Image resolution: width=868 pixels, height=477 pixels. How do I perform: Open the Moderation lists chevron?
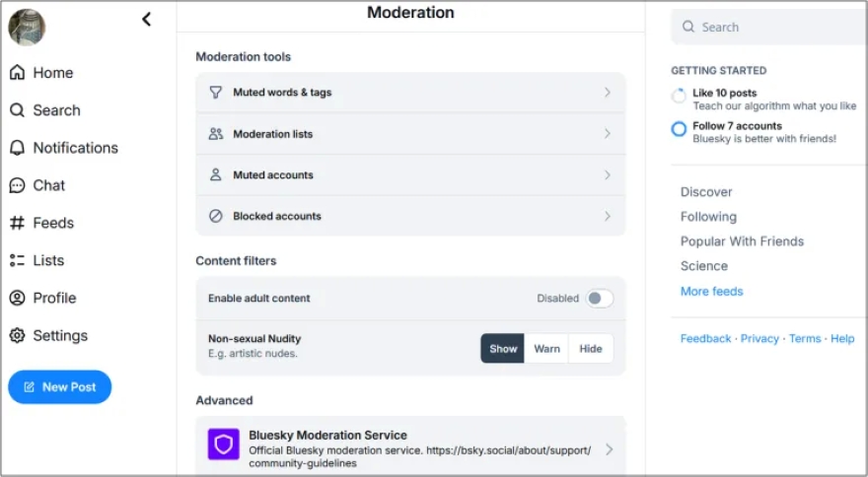click(607, 134)
